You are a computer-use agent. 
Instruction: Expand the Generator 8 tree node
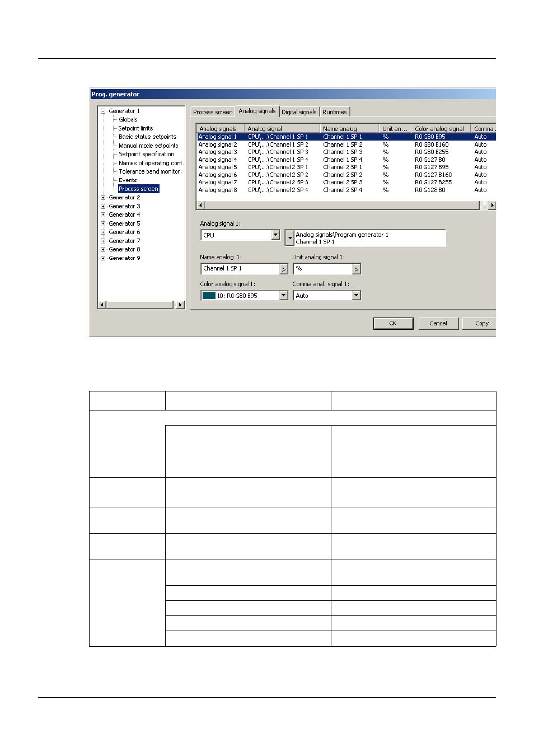(103, 249)
